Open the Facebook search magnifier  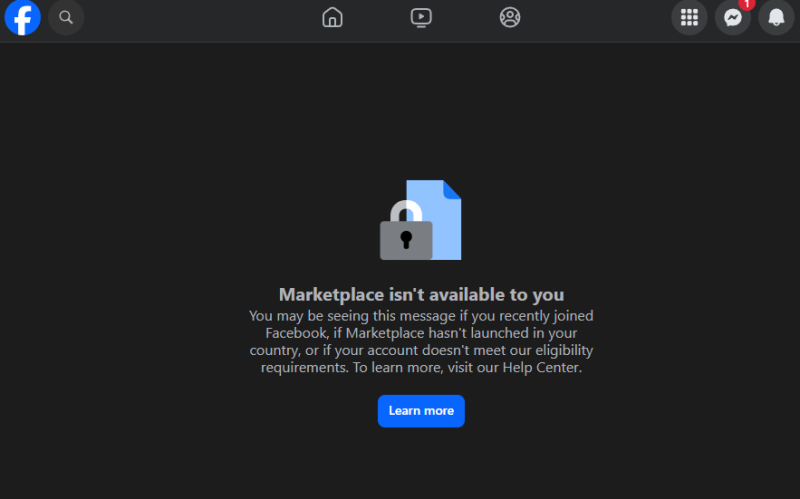(66, 17)
